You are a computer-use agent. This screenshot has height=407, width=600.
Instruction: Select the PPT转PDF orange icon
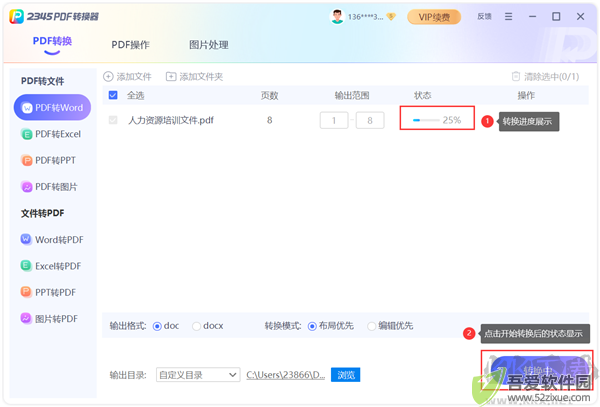click(26, 292)
